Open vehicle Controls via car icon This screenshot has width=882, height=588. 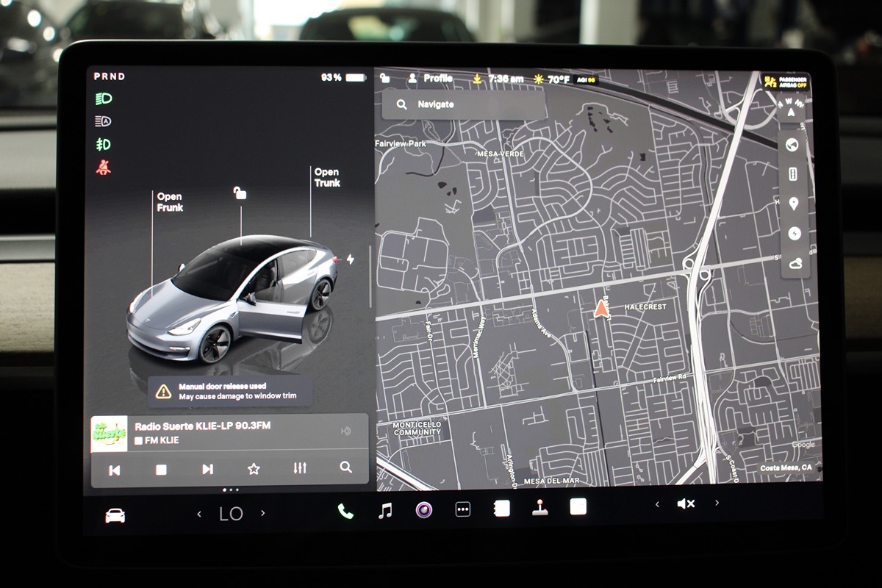(115, 515)
